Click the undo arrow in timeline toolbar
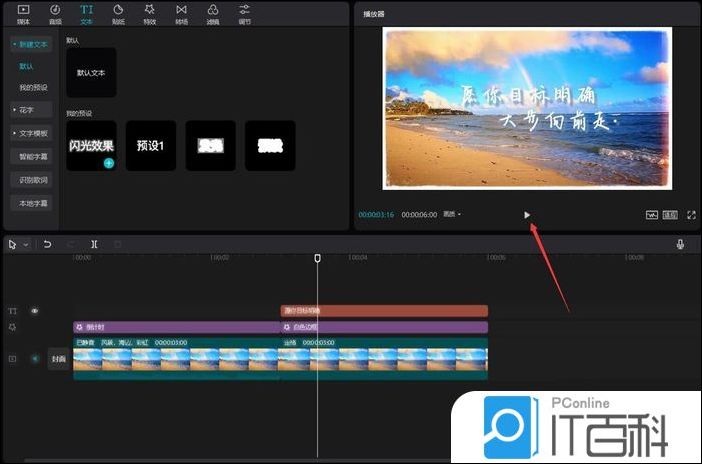 point(47,244)
